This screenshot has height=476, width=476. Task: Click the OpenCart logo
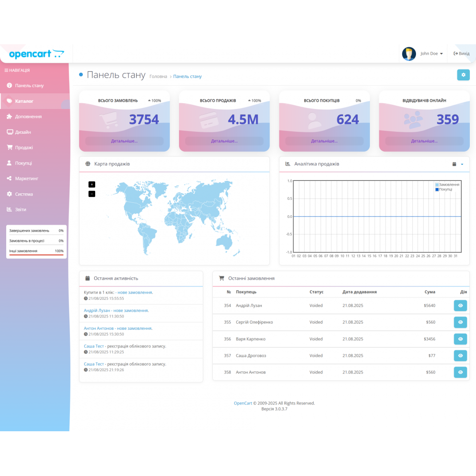36,54
